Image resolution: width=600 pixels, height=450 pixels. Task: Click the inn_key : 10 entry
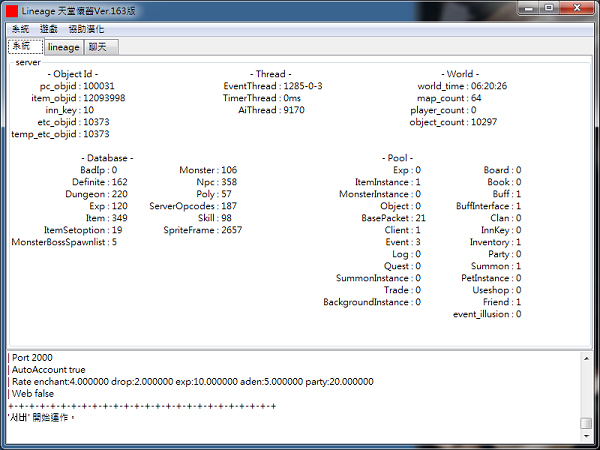[x=69, y=110]
